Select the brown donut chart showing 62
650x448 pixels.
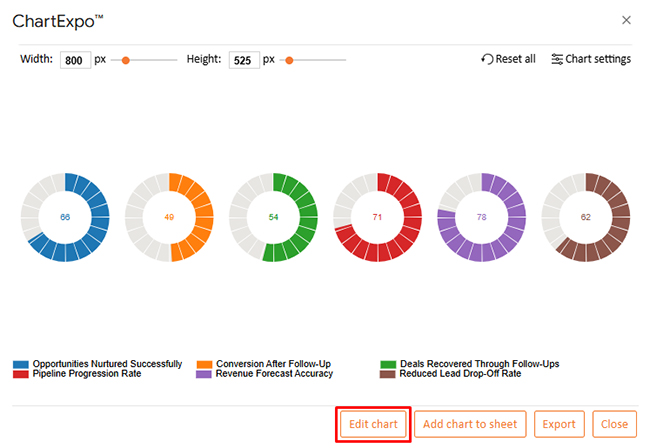(585, 217)
